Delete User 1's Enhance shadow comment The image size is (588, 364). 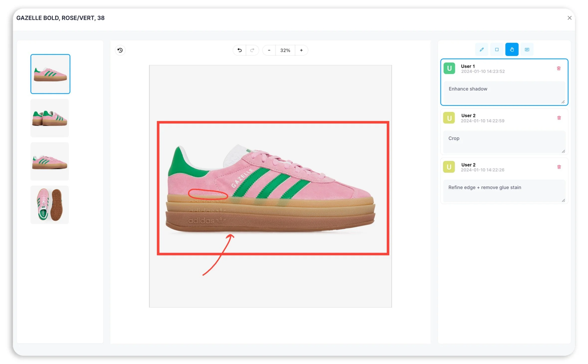click(559, 69)
